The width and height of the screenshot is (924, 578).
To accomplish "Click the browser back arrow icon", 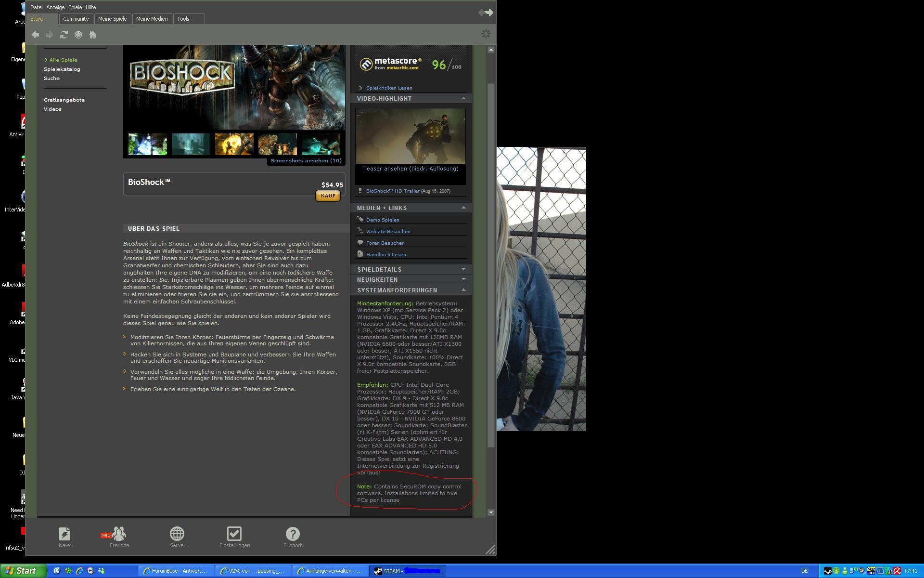I will point(35,35).
